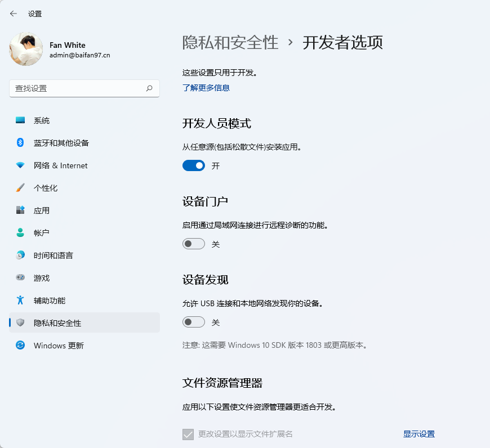Click the Bluetooth icon in sidebar
This screenshot has width=490, height=448.
20,143
